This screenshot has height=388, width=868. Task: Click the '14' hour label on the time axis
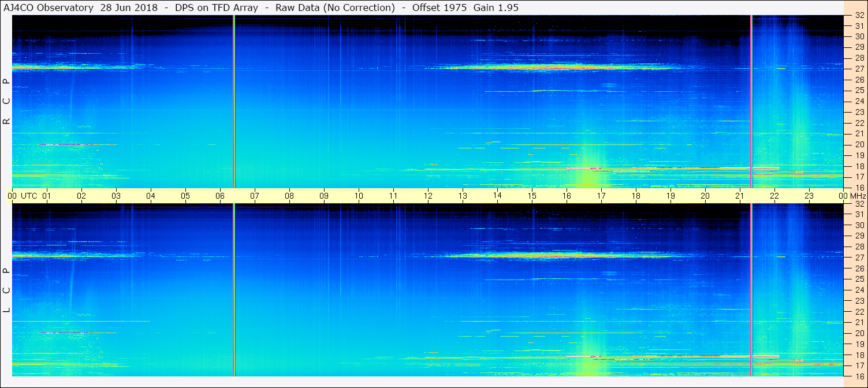click(497, 195)
